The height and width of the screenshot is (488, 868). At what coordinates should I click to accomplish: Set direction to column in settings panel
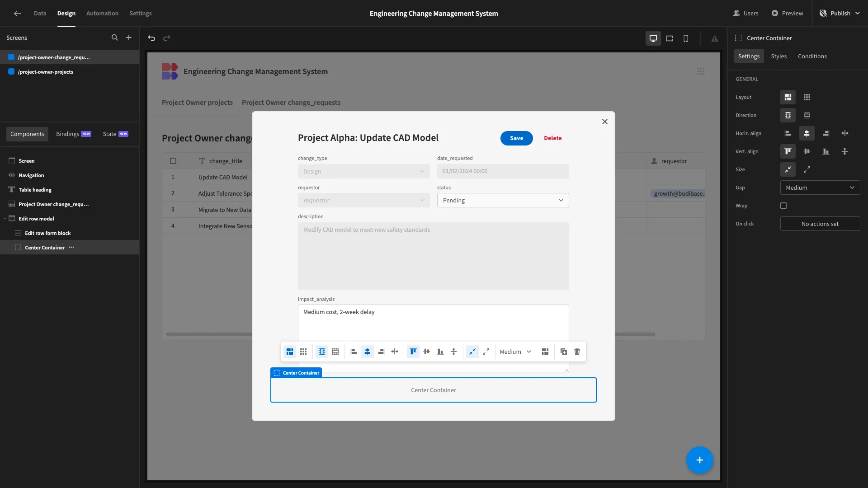(x=788, y=115)
